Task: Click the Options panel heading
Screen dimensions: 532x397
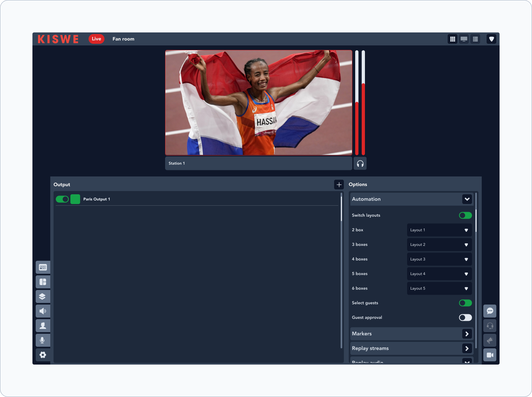Action: [x=358, y=184]
